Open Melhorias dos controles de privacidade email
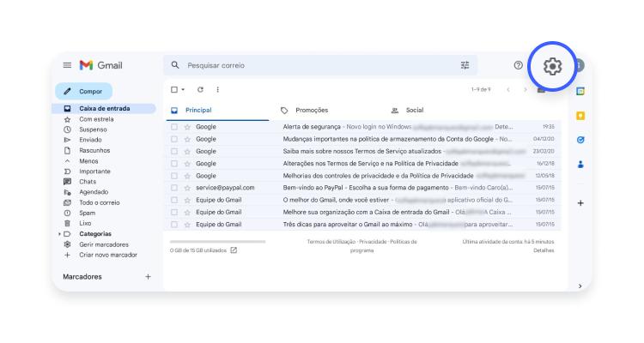The width and height of the screenshot is (644, 343). pos(363,176)
